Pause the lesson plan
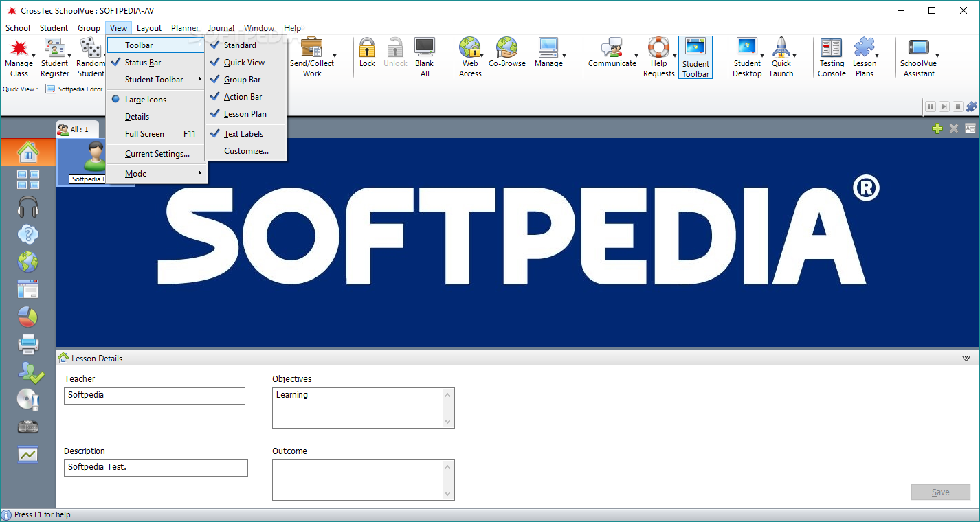Image resolution: width=980 pixels, height=522 pixels. coord(930,106)
